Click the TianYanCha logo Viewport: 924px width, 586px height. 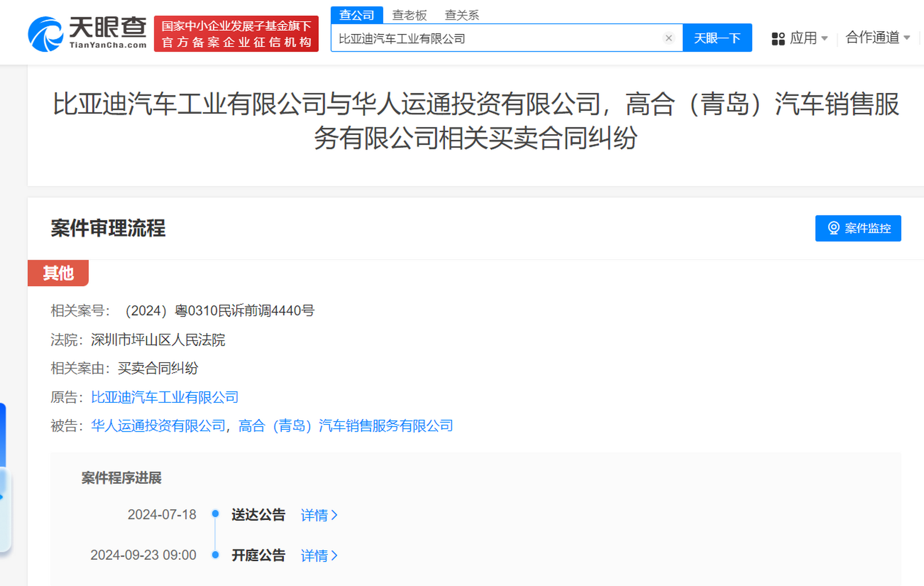[x=87, y=33]
